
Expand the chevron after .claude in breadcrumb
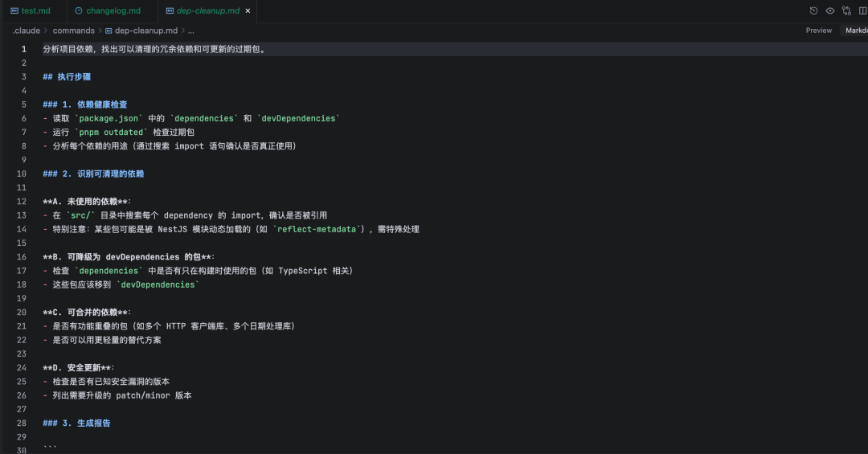pyautogui.click(x=46, y=31)
